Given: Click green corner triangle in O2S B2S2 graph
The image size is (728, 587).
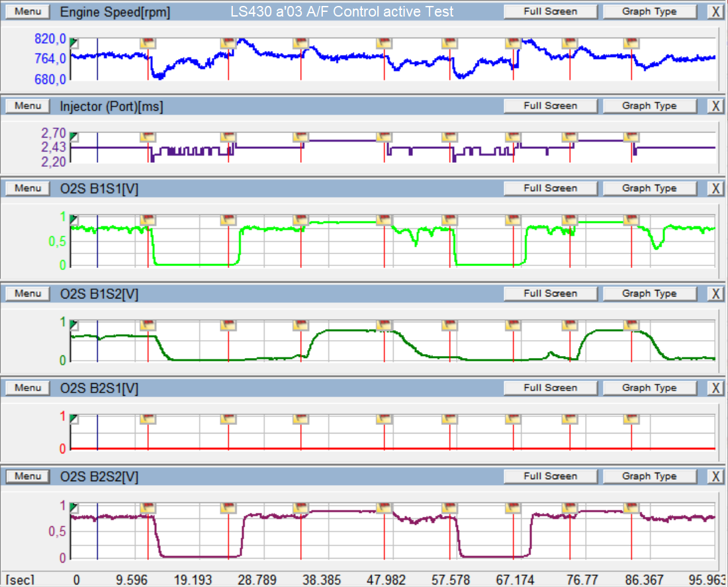Looking at the screenshot, I should (74, 508).
